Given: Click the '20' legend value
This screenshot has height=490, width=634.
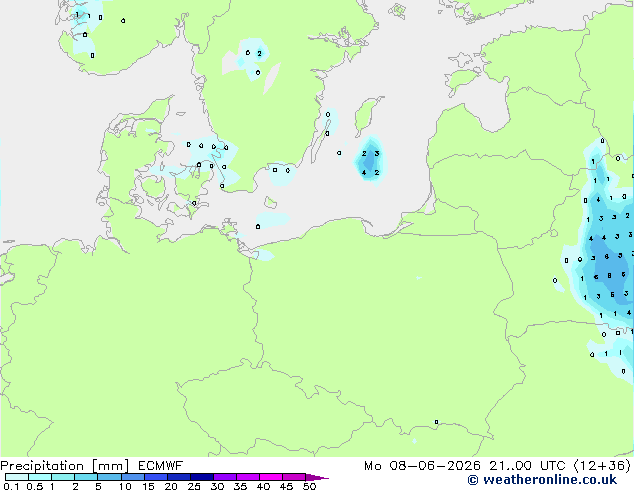Looking at the screenshot, I should point(171,486).
